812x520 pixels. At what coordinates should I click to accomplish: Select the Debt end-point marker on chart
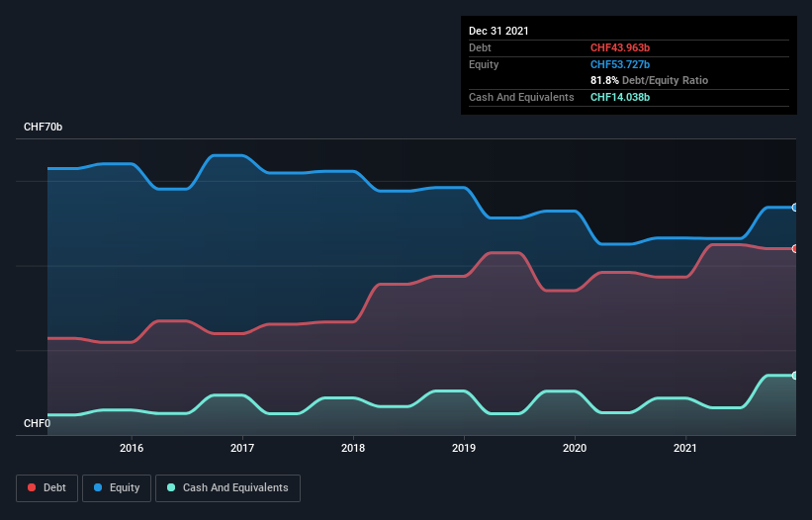795,249
